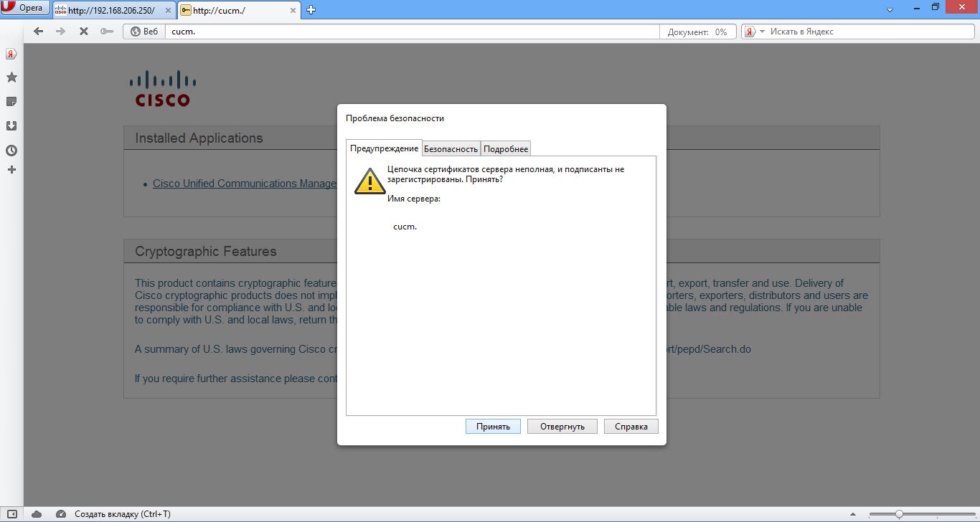Open the History clock panel
This screenshot has width=980, height=522.
pyautogui.click(x=11, y=151)
